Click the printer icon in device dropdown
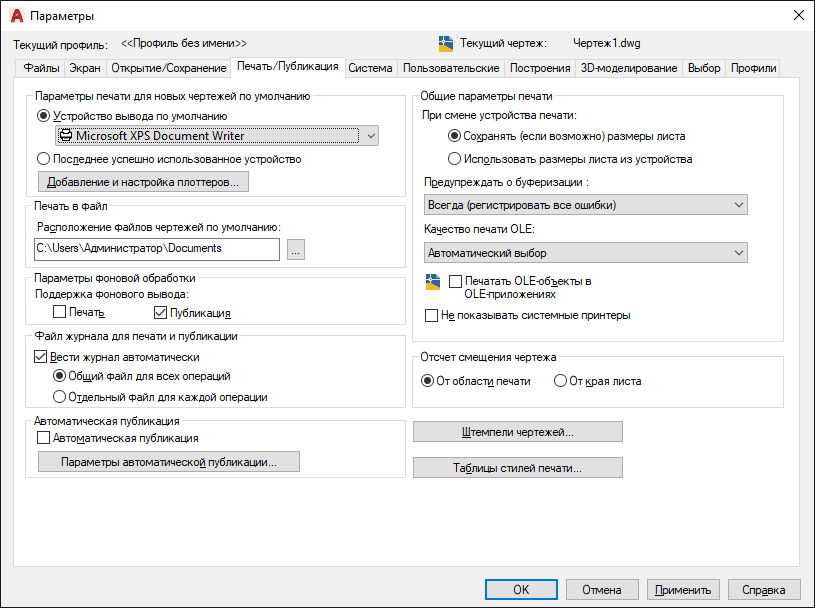815x608 pixels. pyautogui.click(x=66, y=136)
